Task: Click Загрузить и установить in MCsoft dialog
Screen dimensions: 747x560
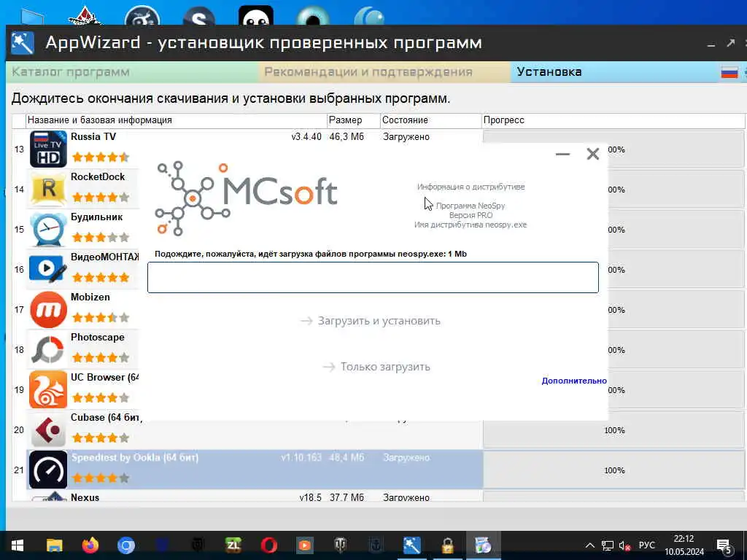Action: pyautogui.click(x=371, y=321)
